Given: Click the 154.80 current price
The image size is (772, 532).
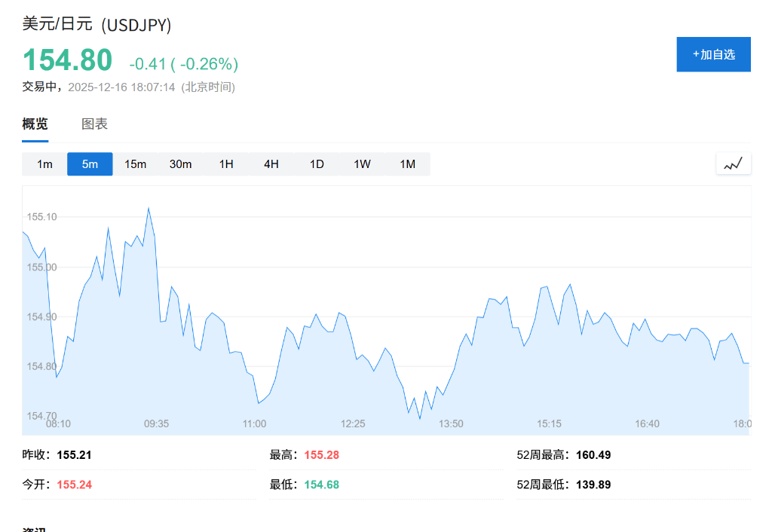Looking at the screenshot, I should [67, 60].
